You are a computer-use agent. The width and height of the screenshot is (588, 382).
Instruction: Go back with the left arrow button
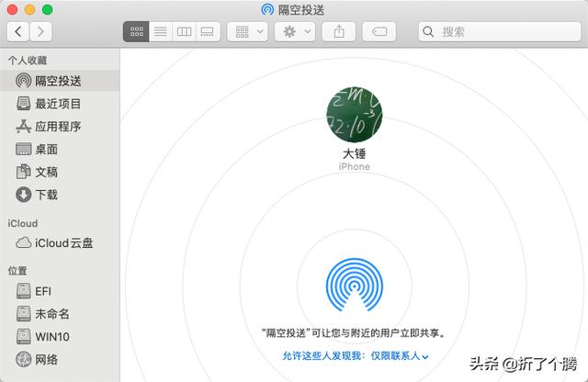18,32
